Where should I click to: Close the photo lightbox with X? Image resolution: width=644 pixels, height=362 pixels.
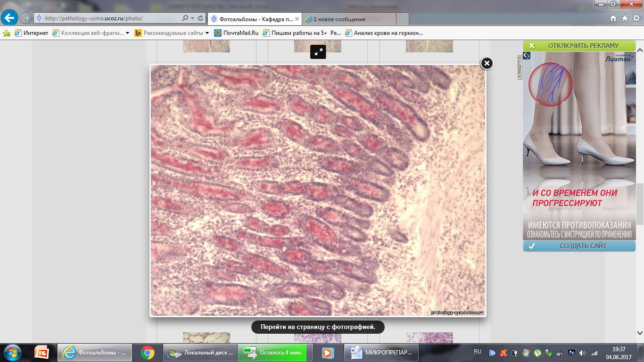click(487, 63)
